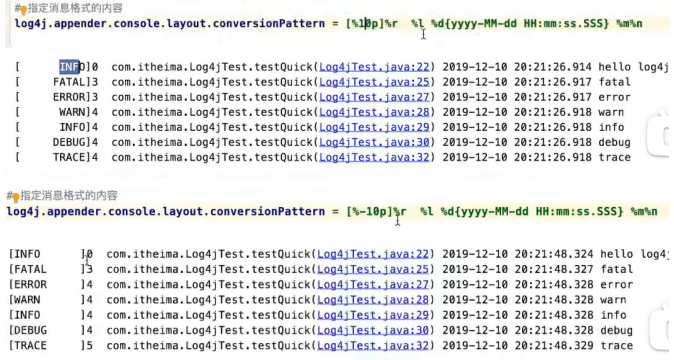The image size is (674, 360).
Task: Open Log4jTest.java:29 link in the 20:21:26.918 info row
Action: 374,127
